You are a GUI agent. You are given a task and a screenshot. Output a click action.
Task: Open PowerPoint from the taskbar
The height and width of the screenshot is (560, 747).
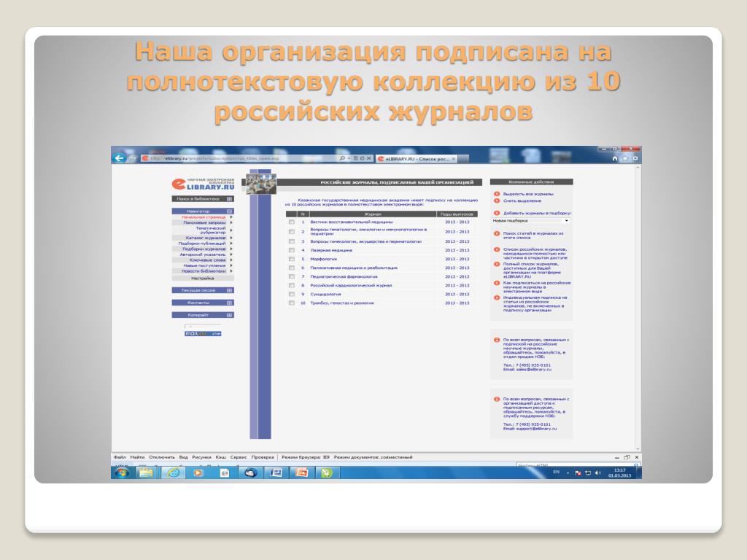click(x=302, y=472)
